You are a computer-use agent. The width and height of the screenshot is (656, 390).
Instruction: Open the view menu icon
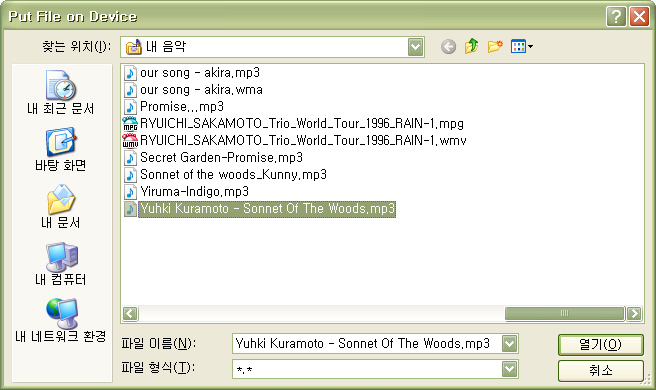[x=522, y=46]
